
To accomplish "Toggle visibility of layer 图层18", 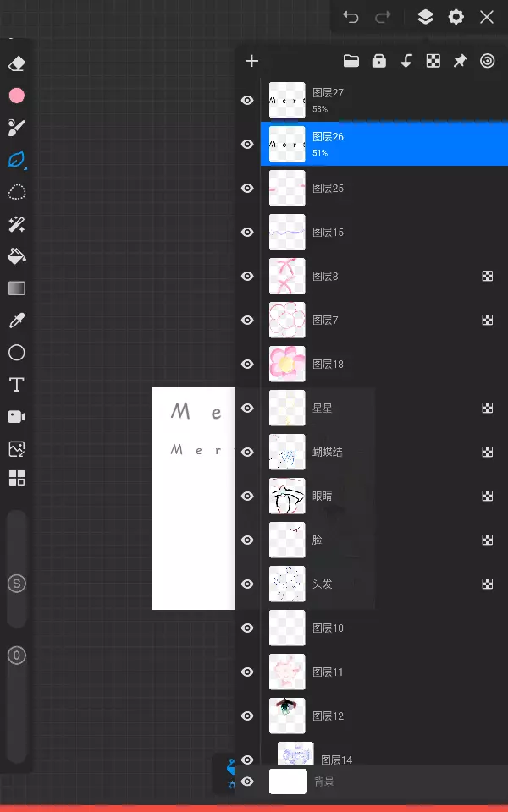I will 247,365.
